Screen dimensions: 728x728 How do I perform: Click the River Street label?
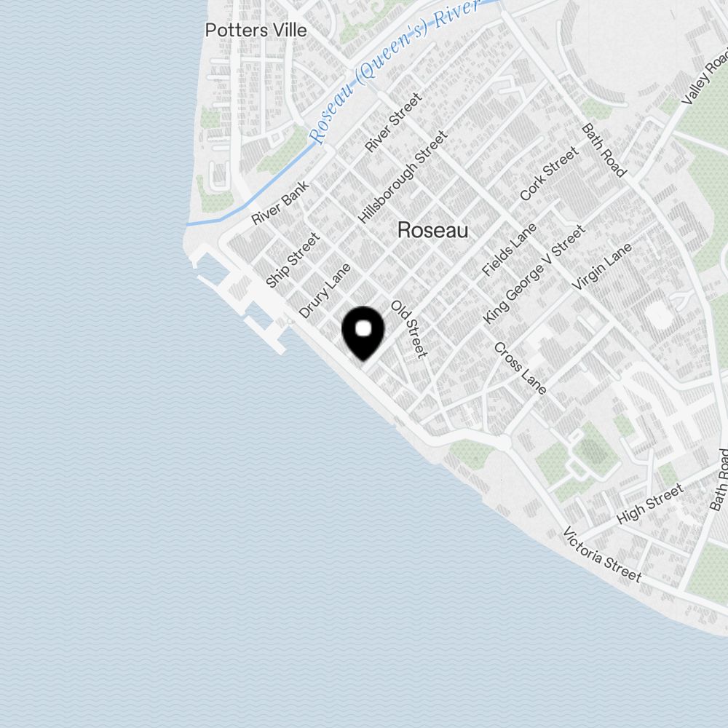393,122
